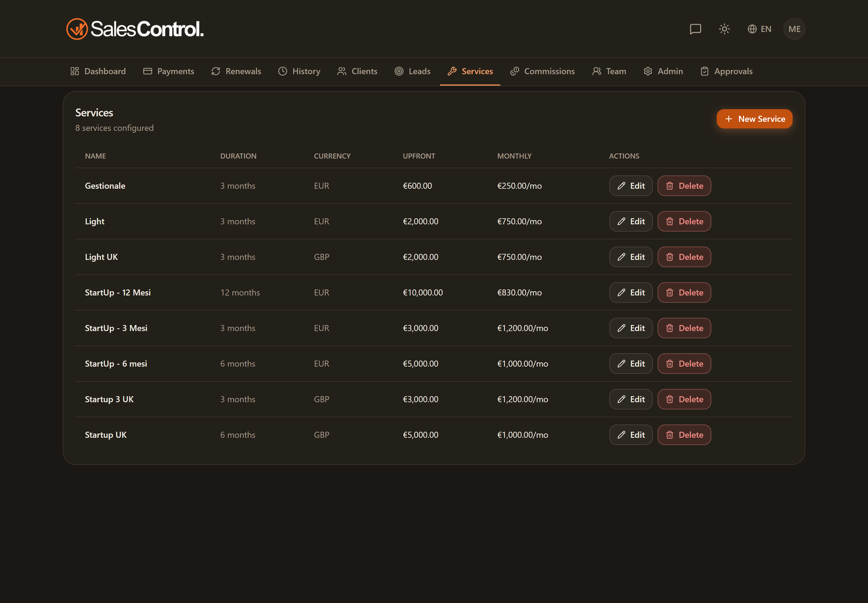Open the Payments tab

click(168, 71)
